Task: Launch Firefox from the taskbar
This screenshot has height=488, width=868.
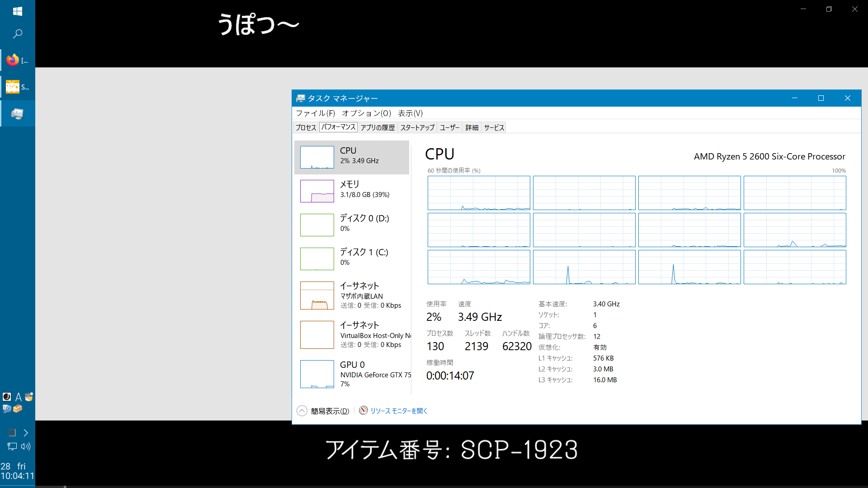Action: point(12,59)
